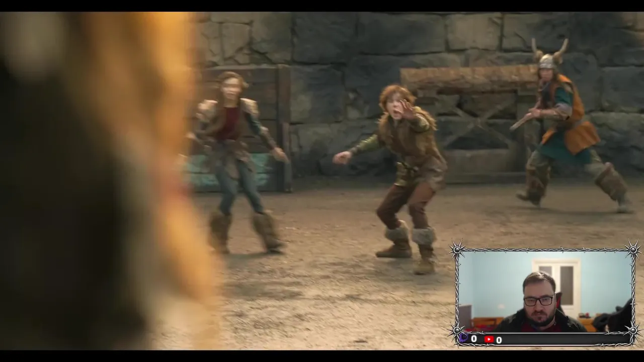Click the viewer count beside the YouTube icon
Screen dimensions: 644x362
(499, 340)
